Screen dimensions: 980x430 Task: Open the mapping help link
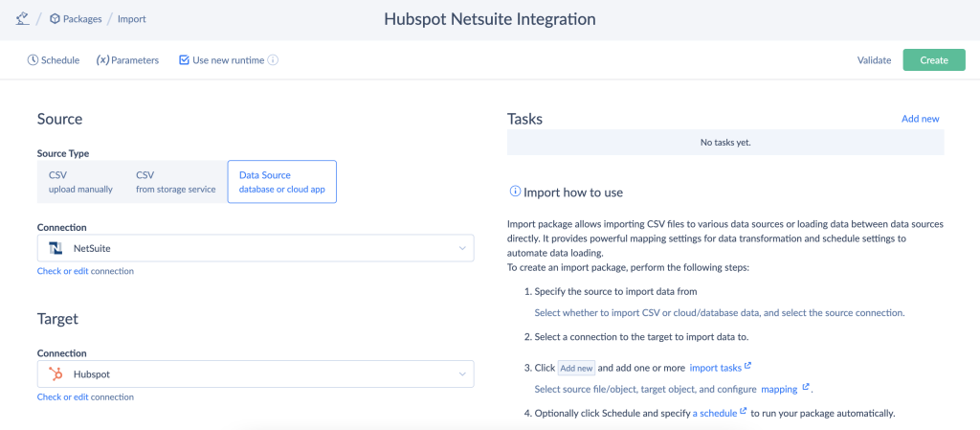point(779,389)
